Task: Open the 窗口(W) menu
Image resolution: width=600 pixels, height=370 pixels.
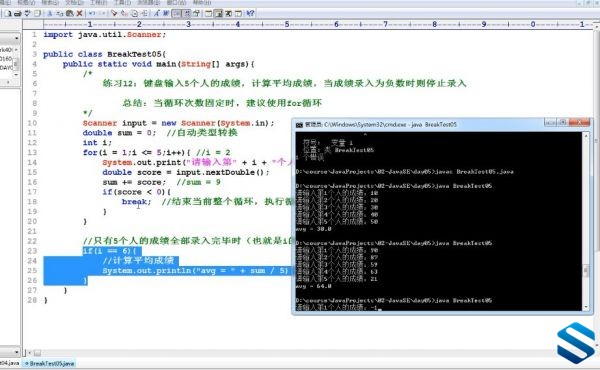Action: 176,2
